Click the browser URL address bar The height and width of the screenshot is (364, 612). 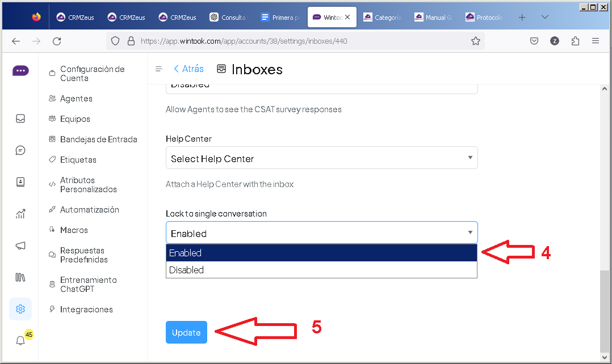coord(295,41)
